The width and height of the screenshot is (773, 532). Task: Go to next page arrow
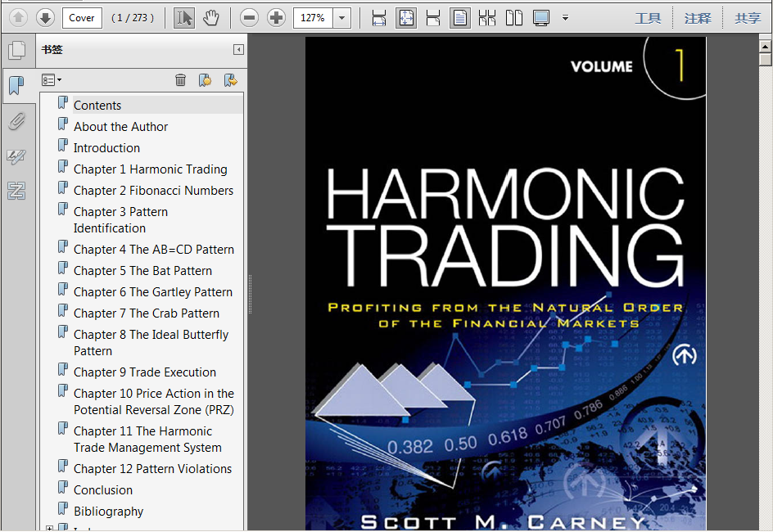pos(45,18)
